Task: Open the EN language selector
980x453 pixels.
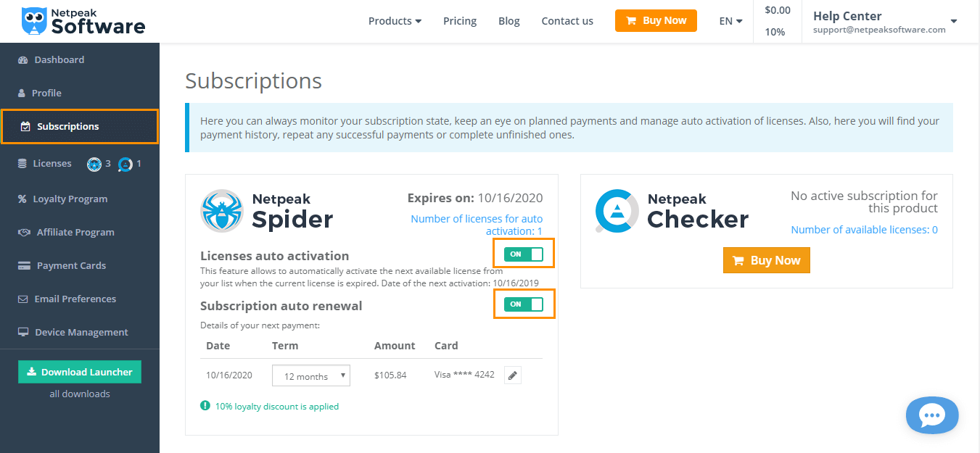Action: 730,21
